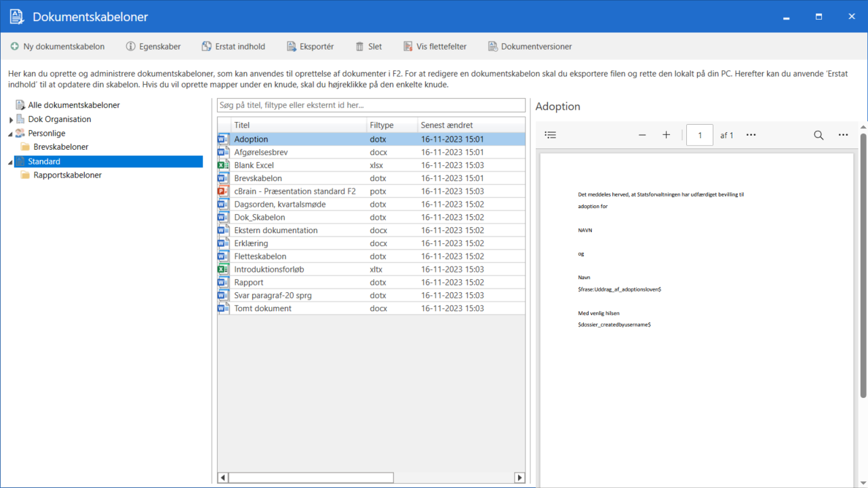Select the Ekstern dokumentation title
Screen dimensions: 868x488
pyautogui.click(x=276, y=230)
